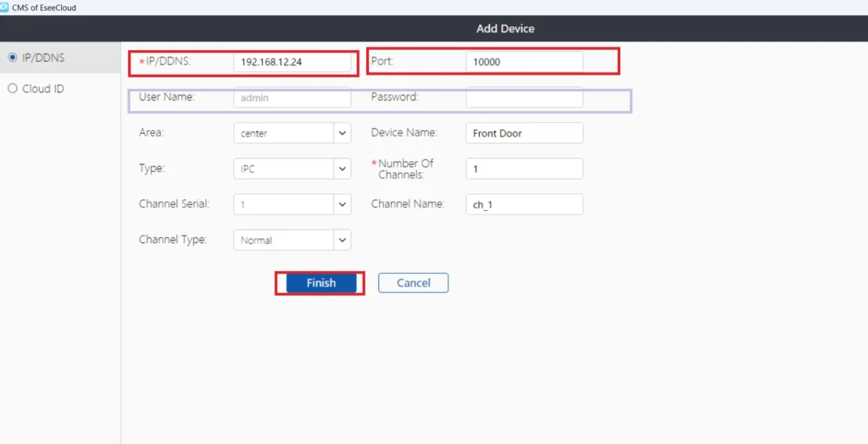
Task: Click the EseeCloud app icon in title bar
Action: [5, 7]
